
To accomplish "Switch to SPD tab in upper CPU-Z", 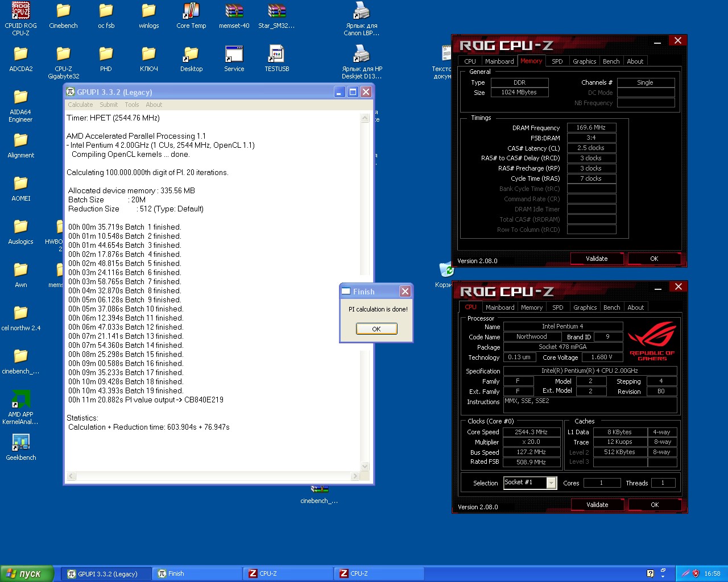I will coord(557,61).
